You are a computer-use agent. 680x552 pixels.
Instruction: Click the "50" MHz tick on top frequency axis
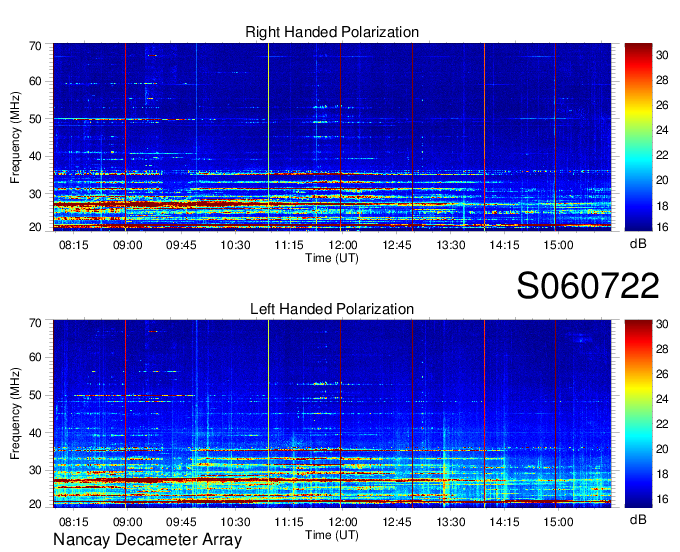pyautogui.click(x=36, y=119)
